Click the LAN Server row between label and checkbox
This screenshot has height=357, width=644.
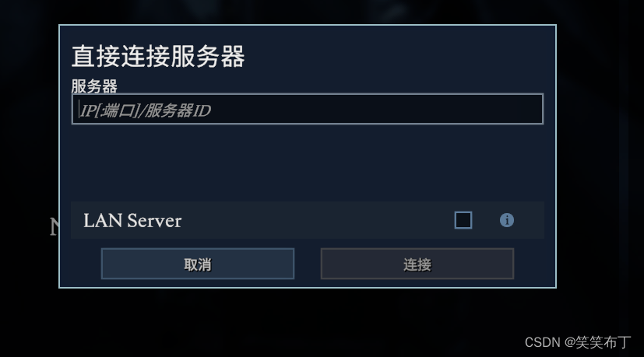pos(318,220)
